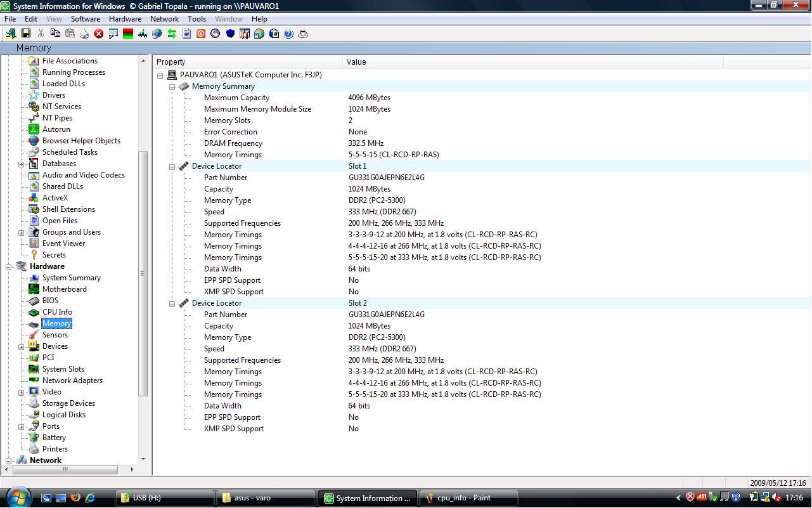Select Slot 1 Part Number GU331G0AJEPN6E2L4G
Image resolution: width=812 pixels, height=508 pixels.
(481, 178)
